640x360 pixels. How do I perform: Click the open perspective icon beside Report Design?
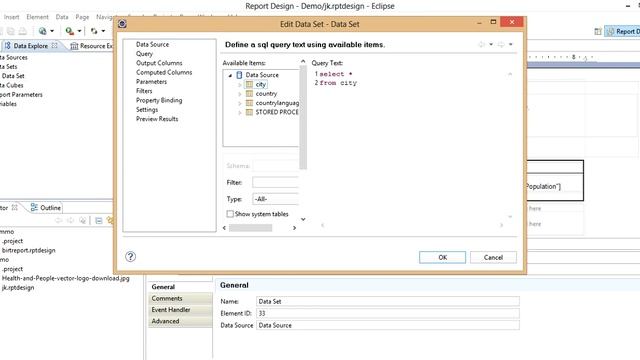click(x=598, y=31)
